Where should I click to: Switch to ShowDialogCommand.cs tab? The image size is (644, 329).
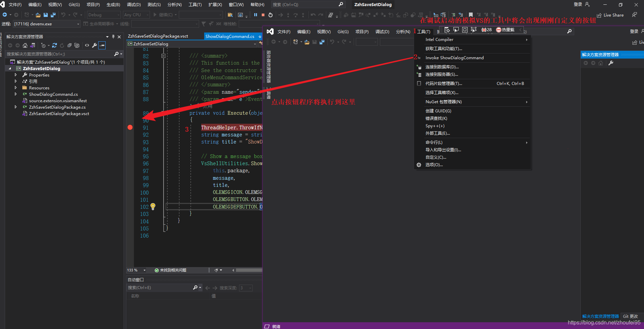[x=230, y=36]
